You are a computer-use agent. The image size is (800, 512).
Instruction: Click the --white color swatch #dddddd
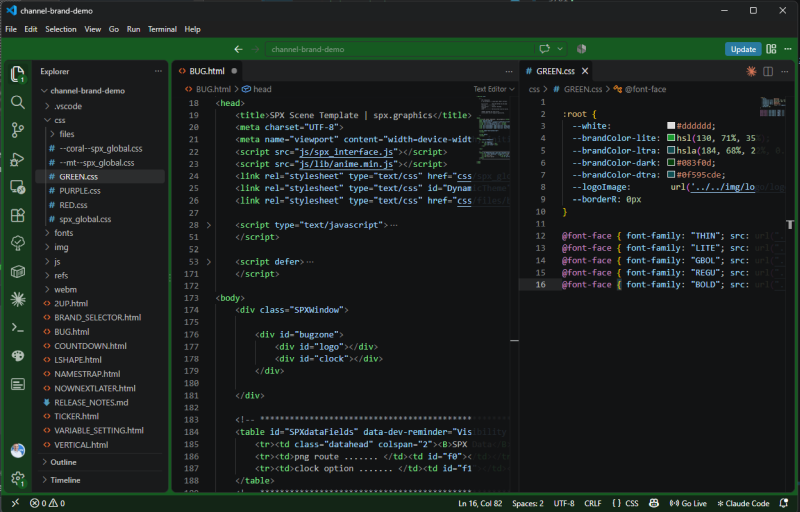(x=671, y=125)
